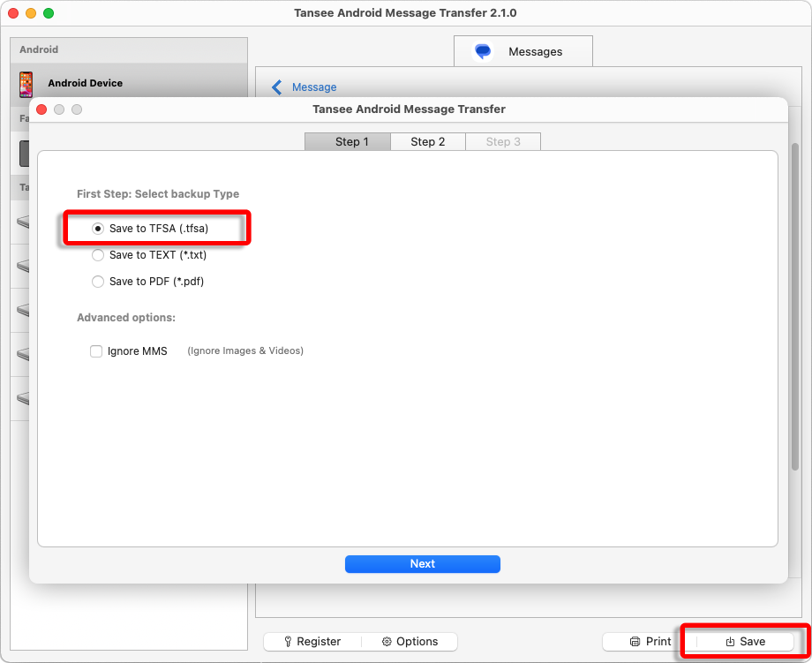Screen dimensions: 812x663
Task: Click the save icon beside Save label
Action: coord(730,642)
